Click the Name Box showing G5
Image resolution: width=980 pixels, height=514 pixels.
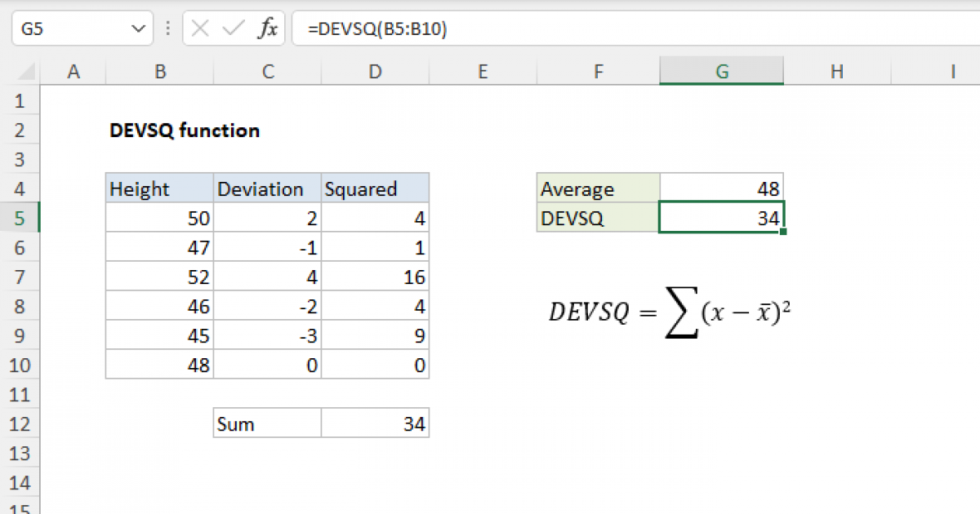click(x=81, y=29)
